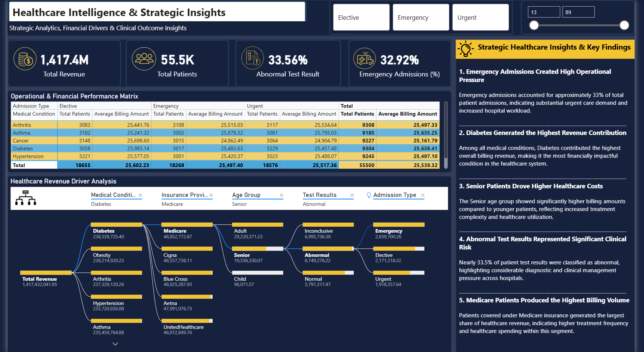The height and width of the screenshot is (352, 644).
Task: Select the Total Revenue root node
Action: pos(46,279)
